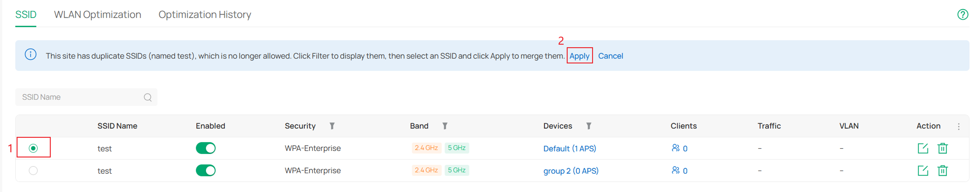
Task: Edit the test SSID for group 2
Action: pos(923,171)
